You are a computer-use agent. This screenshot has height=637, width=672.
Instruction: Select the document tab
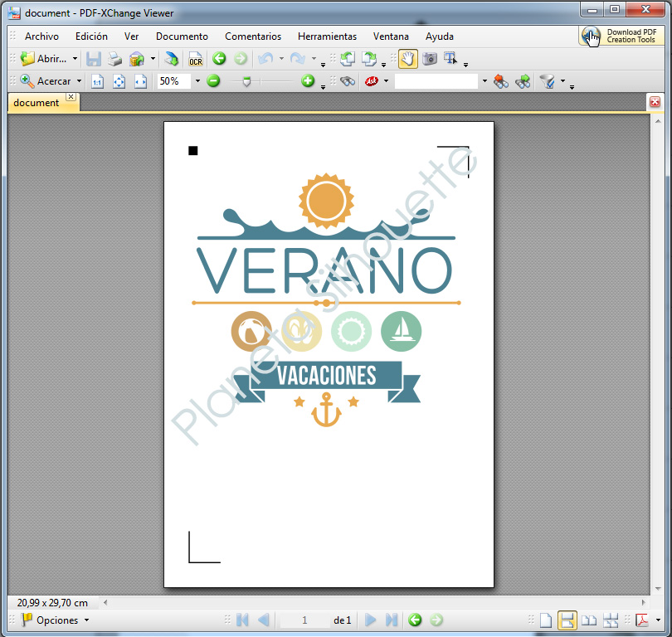36,103
